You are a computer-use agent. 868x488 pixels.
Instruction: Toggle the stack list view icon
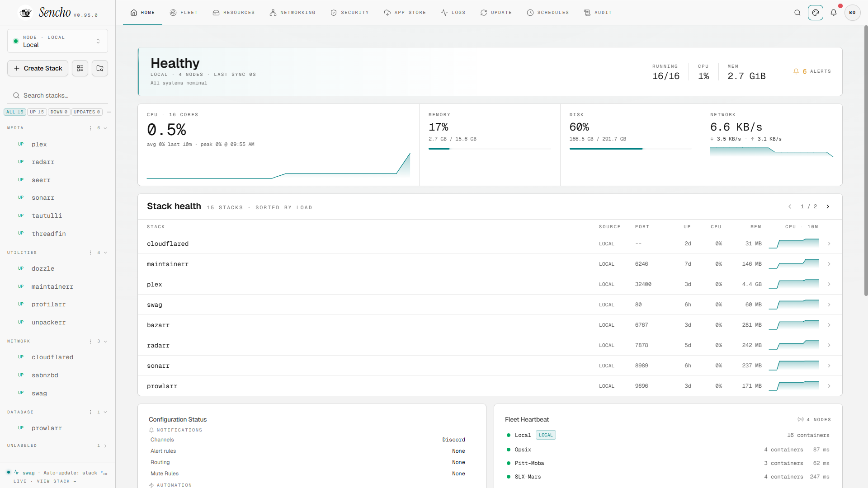click(x=80, y=68)
